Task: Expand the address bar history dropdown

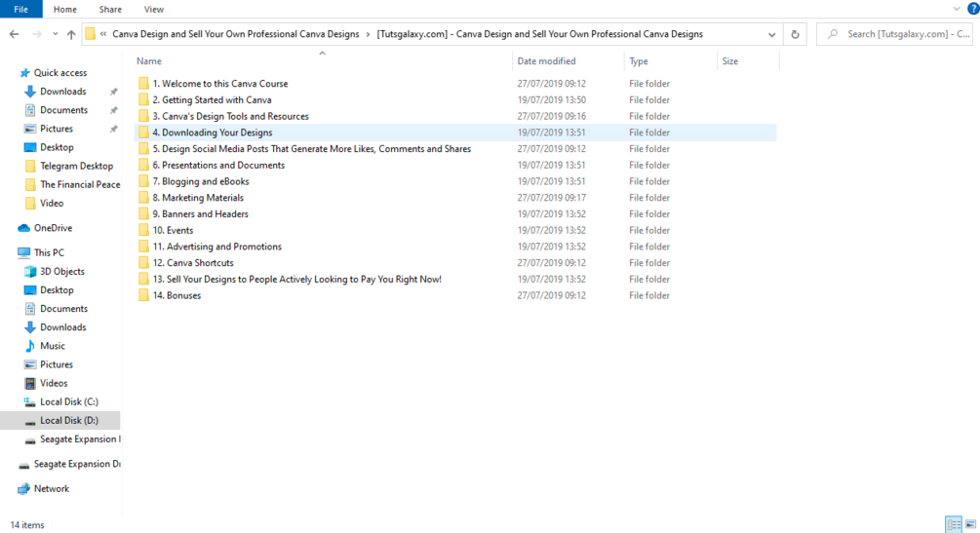Action: [x=772, y=34]
